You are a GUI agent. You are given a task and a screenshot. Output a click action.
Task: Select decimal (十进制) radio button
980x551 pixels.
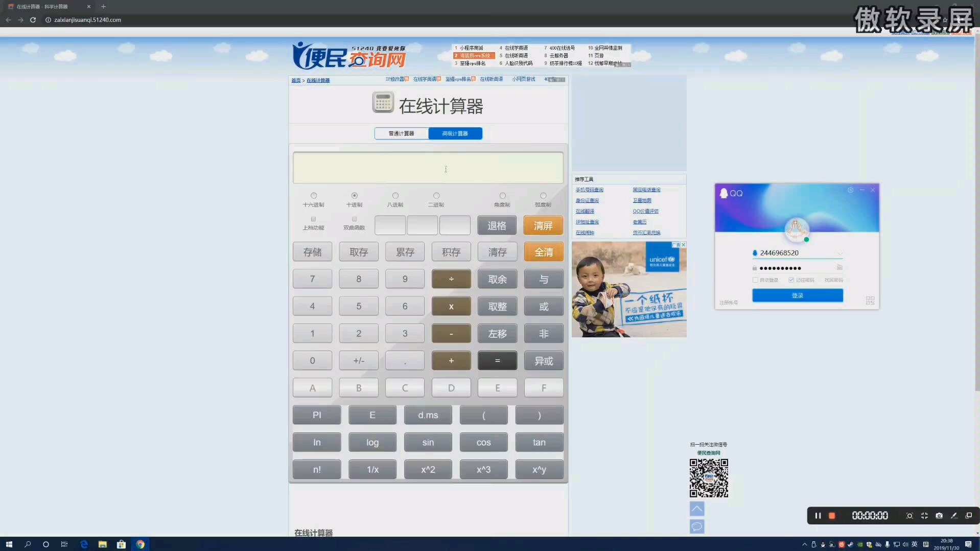point(355,196)
